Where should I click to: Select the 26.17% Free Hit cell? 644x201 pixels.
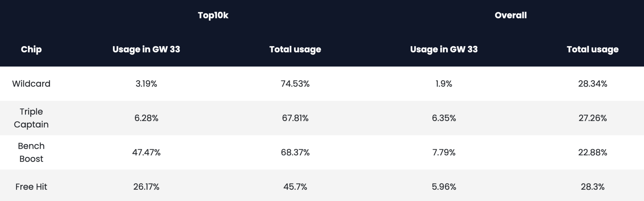coord(146,187)
